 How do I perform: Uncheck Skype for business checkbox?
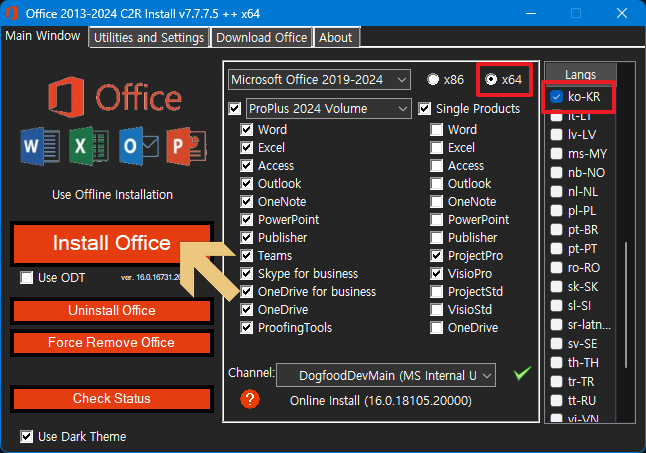pos(246,273)
